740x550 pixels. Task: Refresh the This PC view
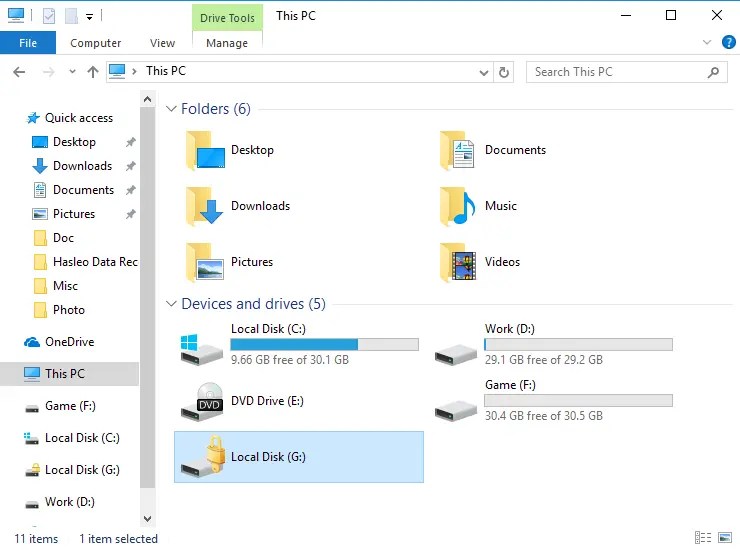click(x=504, y=72)
